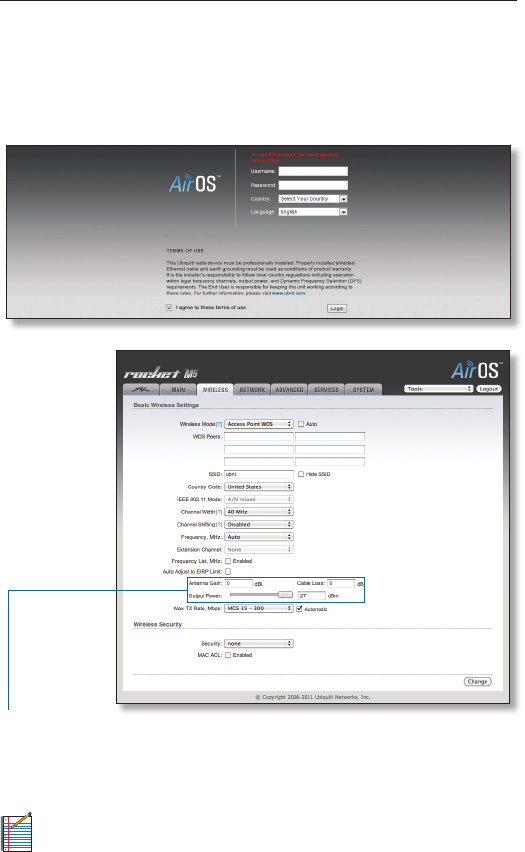Open the Extension Channel dropdown

click(x=259, y=549)
